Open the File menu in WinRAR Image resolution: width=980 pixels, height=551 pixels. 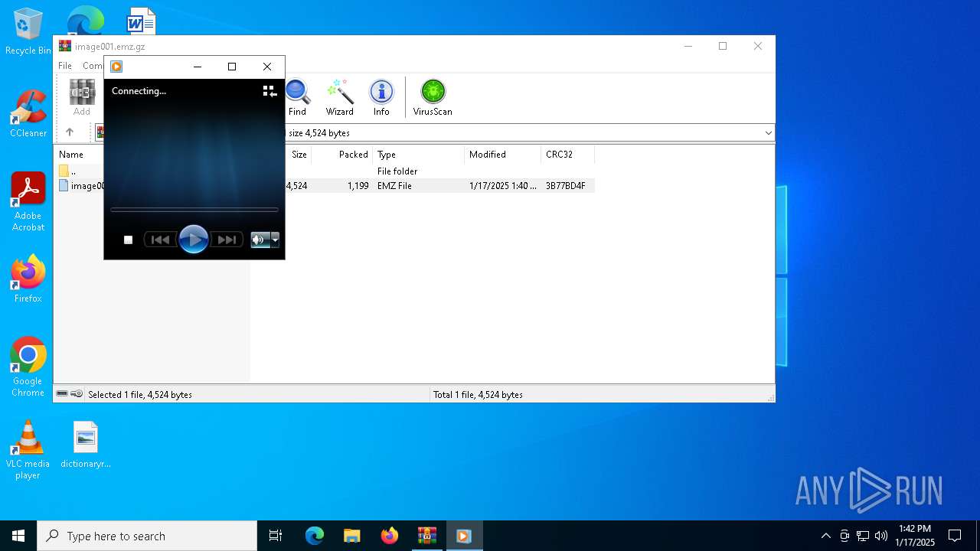(x=65, y=66)
